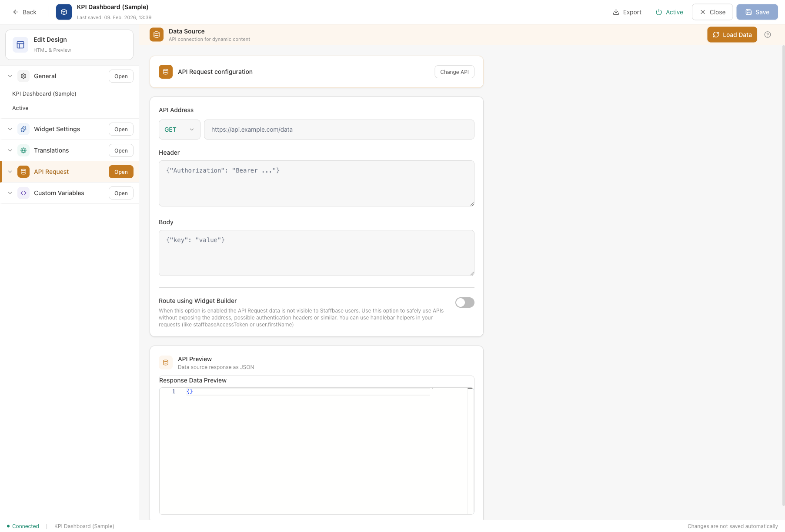This screenshot has width=785, height=532.
Task: Click the General settings gear icon
Action: (23, 76)
